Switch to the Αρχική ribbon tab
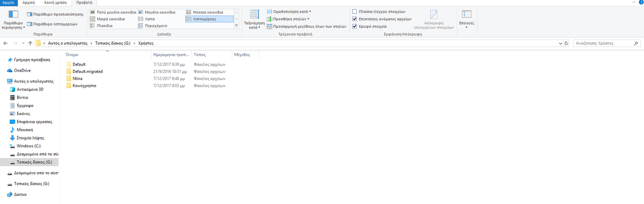Image resolution: width=644 pixels, height=204 pixels. [x=29, y=3]
